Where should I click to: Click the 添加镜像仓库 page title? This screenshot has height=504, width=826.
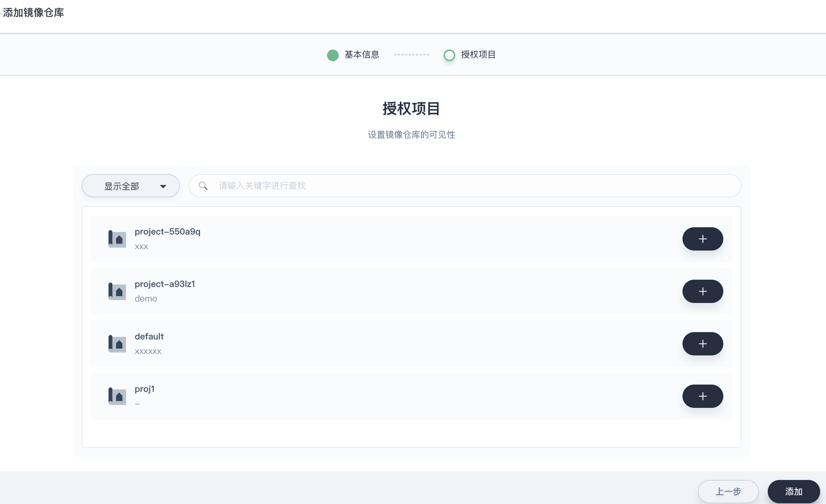34,13
